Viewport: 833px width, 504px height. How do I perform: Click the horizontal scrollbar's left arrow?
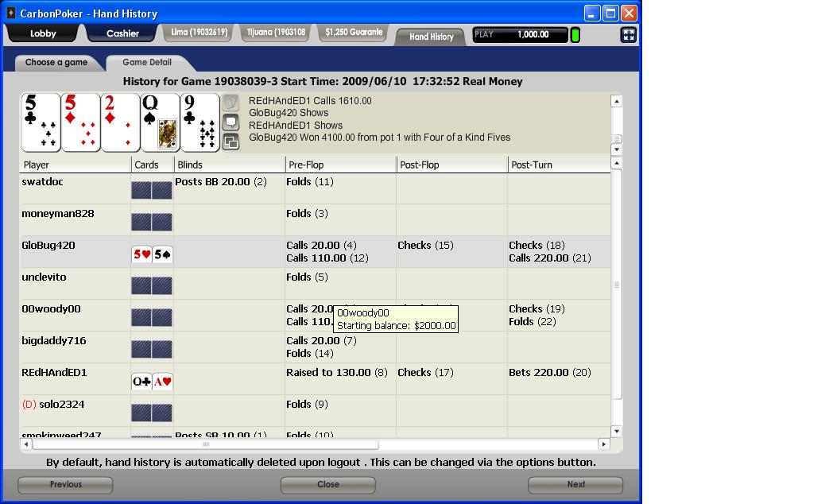click(x=26, y=444)
